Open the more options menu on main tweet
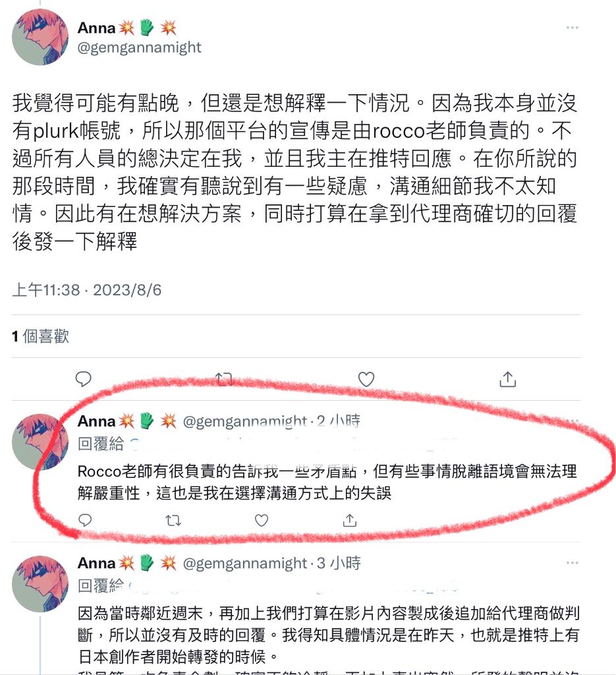Screen dimensions: 616x675 pyautogui.click(x=572, y=28)
